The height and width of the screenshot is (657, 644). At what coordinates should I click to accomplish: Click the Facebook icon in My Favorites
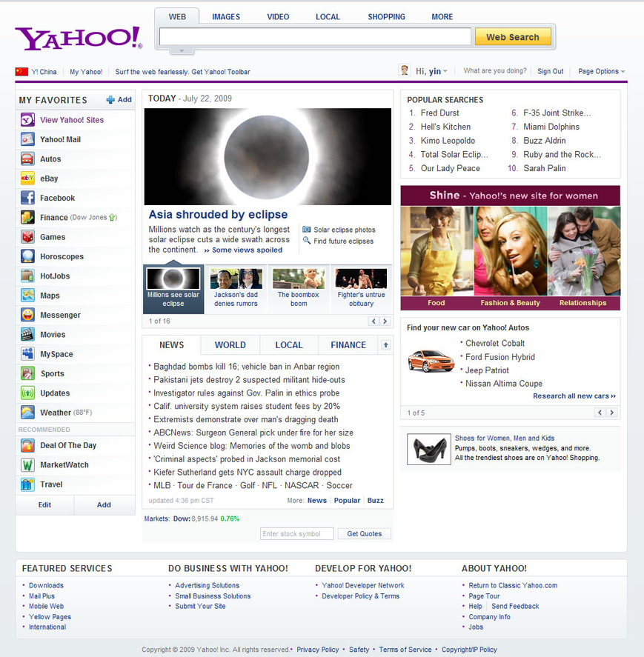(x=27, y=198)
